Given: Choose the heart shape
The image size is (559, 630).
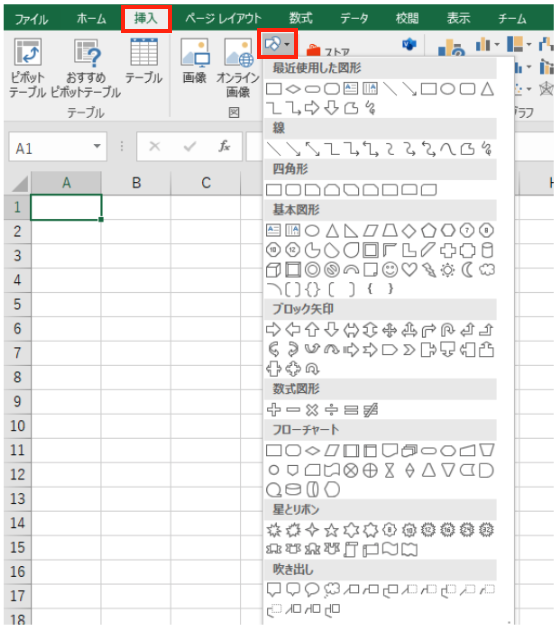Looking at the screenshot, I should (x=409, y=270).
